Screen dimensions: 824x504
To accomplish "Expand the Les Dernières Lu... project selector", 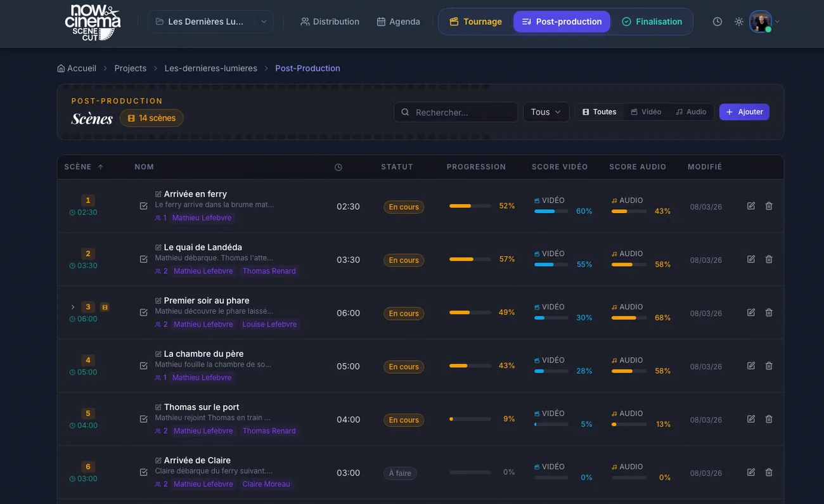I will tap(211, 22).
